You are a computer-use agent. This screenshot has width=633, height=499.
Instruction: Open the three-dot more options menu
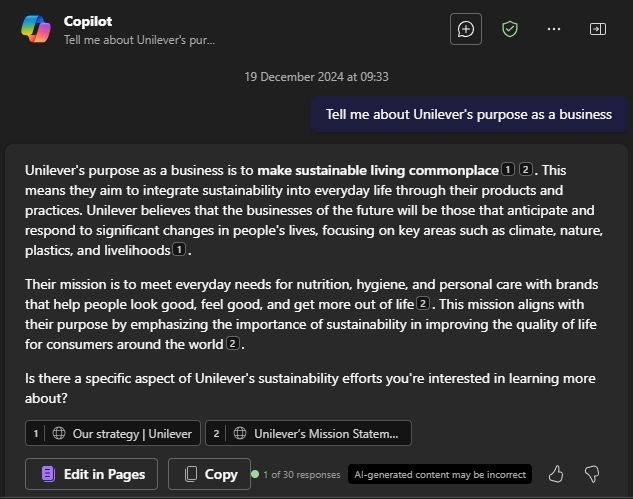pyautogui.click(x=554, y=29)
